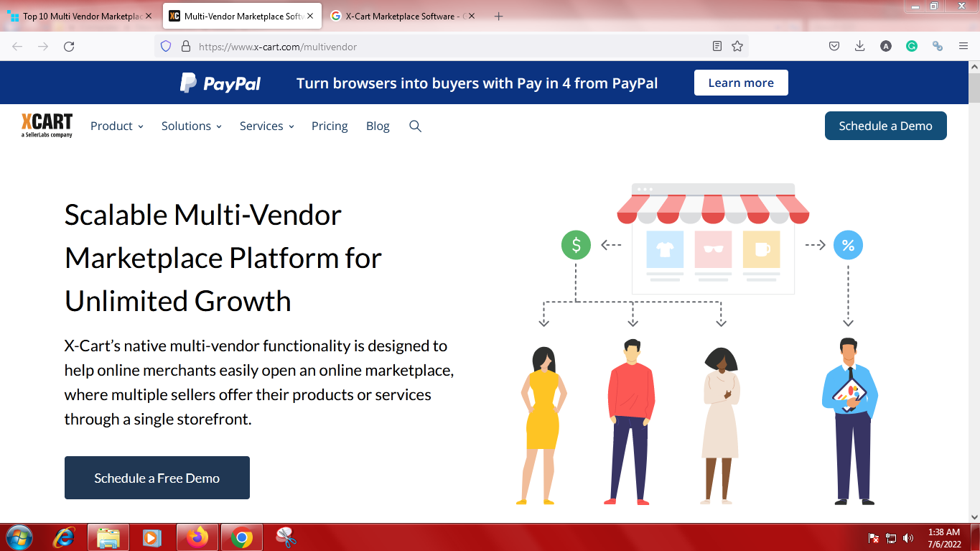Click the site security padlock icon
The image size is (980, 551).
[x=185, y=46]
